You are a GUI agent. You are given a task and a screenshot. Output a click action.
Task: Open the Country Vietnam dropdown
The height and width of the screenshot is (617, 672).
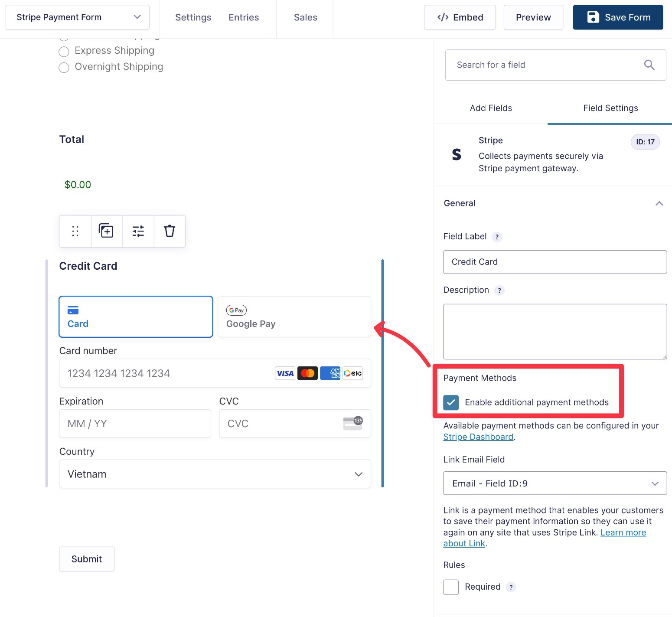pos(215,474)
